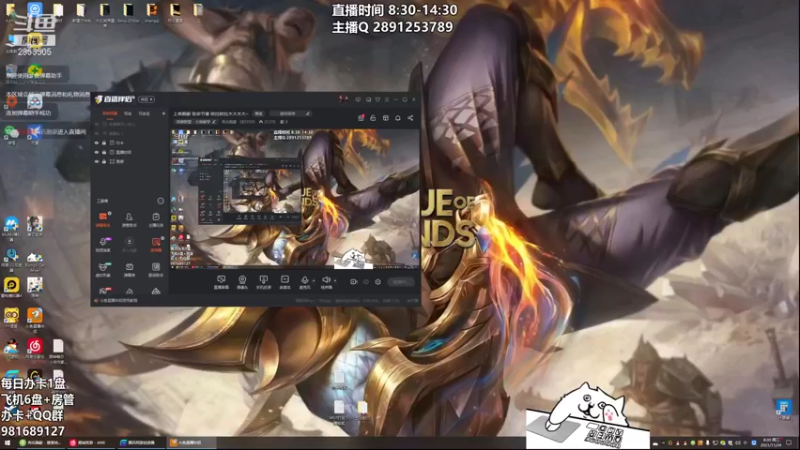Open the help link in the app's bottom-left status bar
Image resolution: width=800 pixels, height=450 pixels.
[x=117, y=301]
